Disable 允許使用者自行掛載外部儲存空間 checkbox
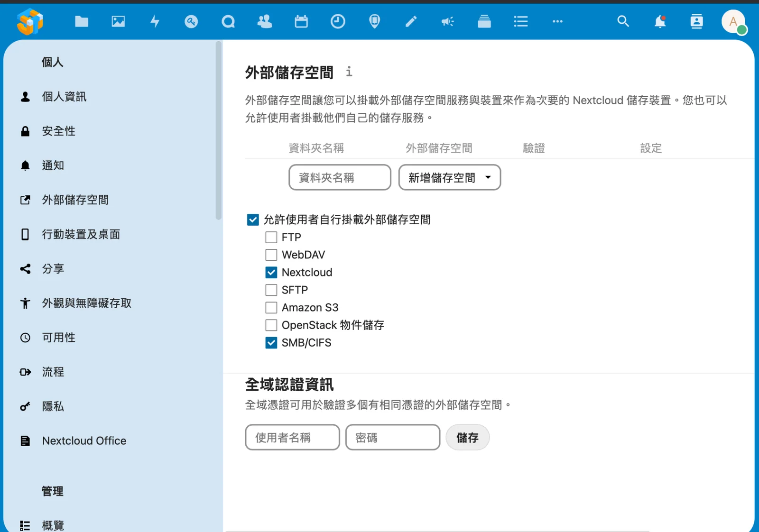 (253, 220)
